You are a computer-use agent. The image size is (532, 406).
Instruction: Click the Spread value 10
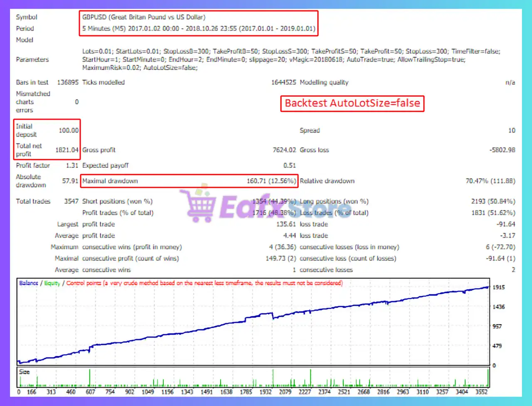511,130
